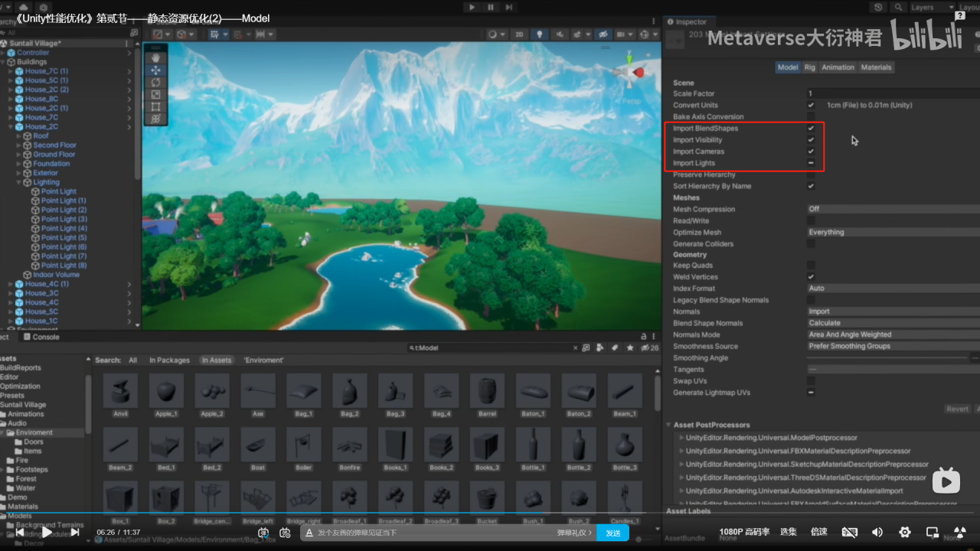Open the bilibili video settings gear
This screenshot has width=980, height=551.
click(904, 532)
